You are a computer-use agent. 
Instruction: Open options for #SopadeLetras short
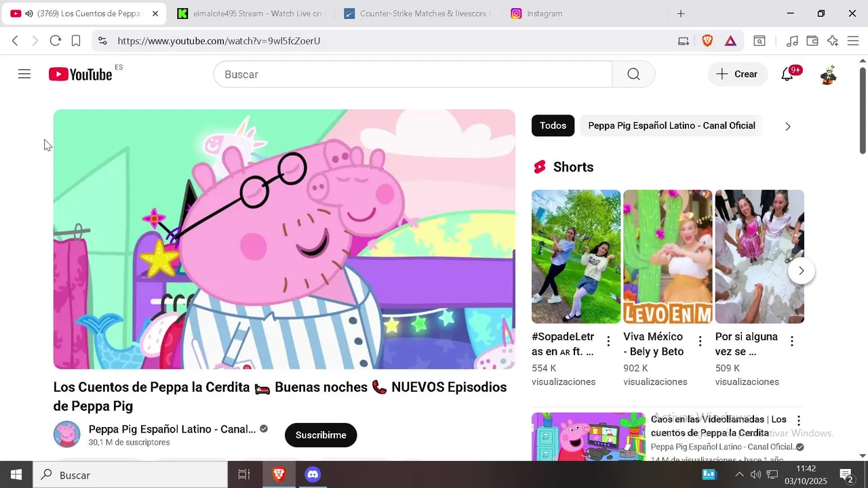point(608,341)
